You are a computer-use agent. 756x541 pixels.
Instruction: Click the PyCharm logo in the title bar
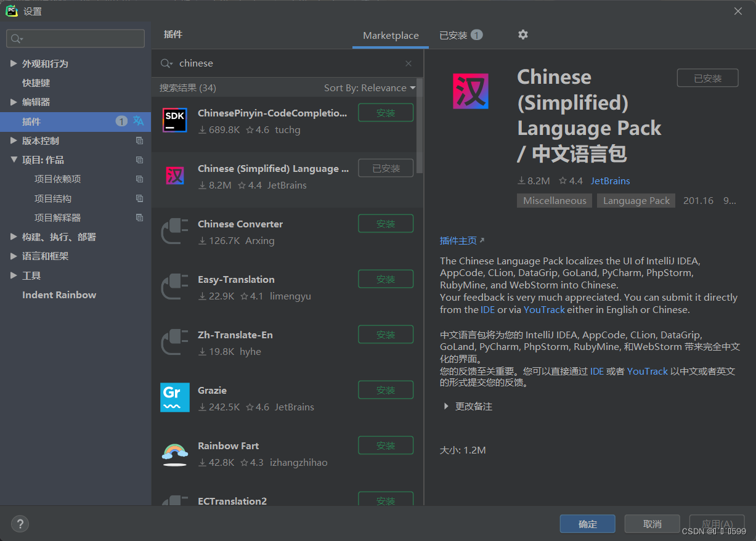(x=12, y=10)
